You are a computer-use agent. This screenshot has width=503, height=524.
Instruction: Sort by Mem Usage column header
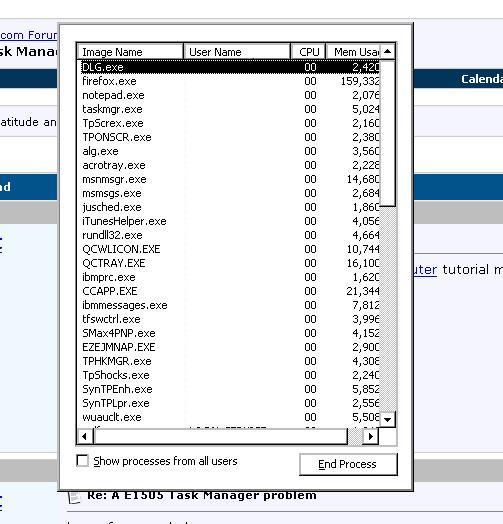353,52
